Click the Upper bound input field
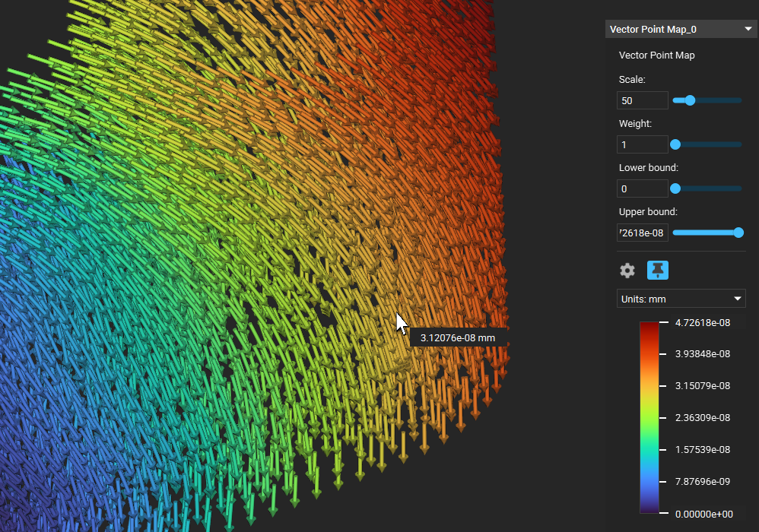The image size is (759, 532). click(643, 233)
